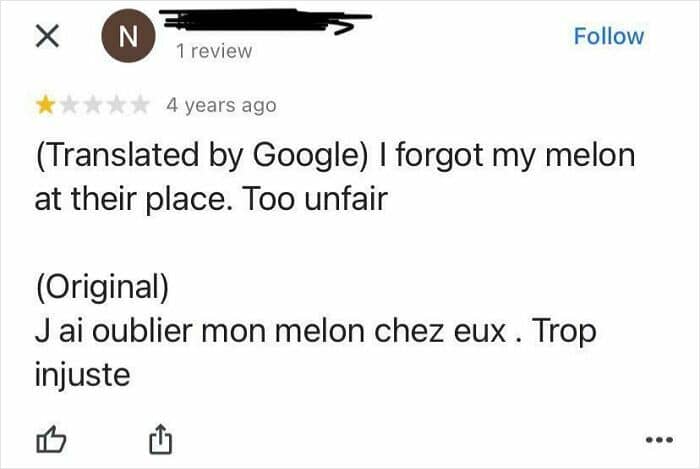Click the fourth grey rating star
Image resolution: width=700 pixels, height=469 pixels.
[x=114, y=104]
